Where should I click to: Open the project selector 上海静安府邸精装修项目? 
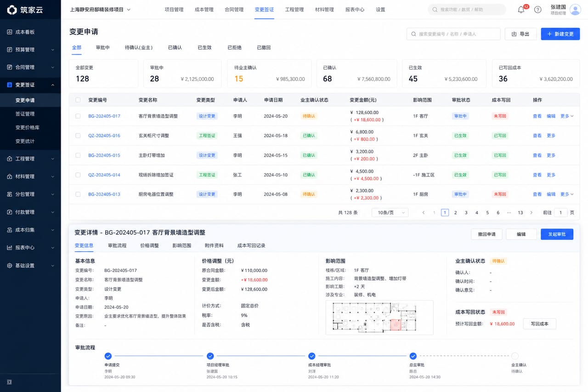click(100, 10)
